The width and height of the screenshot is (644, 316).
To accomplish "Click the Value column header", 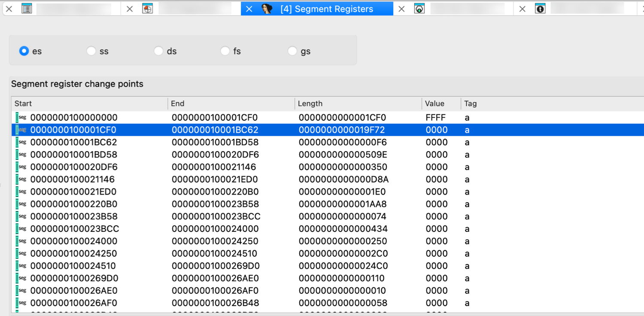I will pos(434,103).
